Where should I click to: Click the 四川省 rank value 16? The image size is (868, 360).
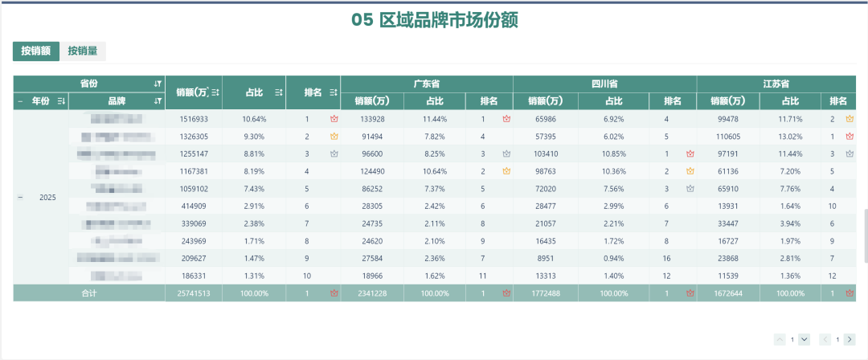(x=666, y=258)
